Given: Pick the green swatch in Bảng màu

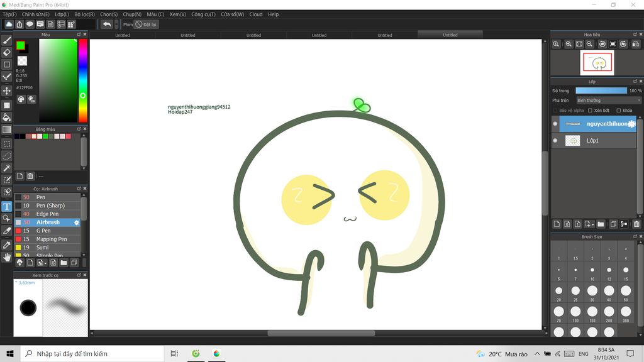Looking at the screenshot, I should 45,136.
